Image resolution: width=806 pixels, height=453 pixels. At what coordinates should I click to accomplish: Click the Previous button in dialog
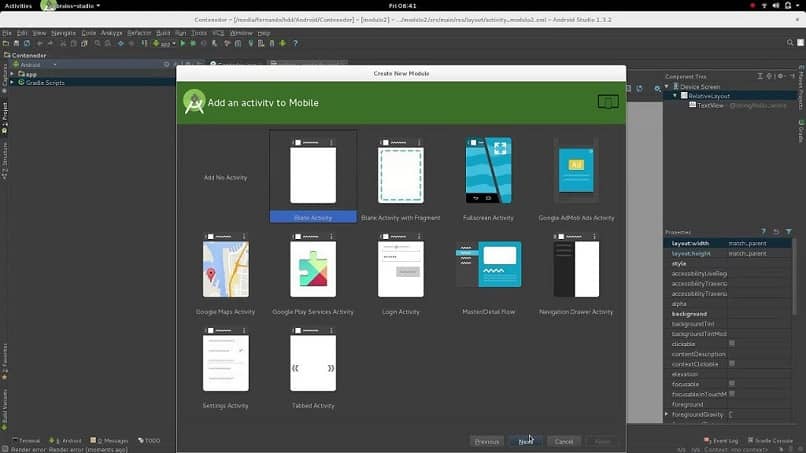pos(486,441)
